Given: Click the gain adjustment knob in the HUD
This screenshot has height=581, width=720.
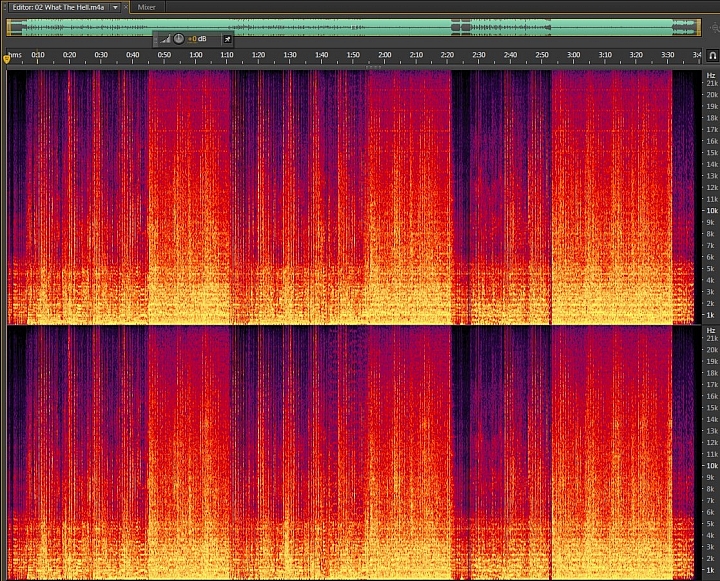Looking at the screenshot, I should click(x=179, y=39).
